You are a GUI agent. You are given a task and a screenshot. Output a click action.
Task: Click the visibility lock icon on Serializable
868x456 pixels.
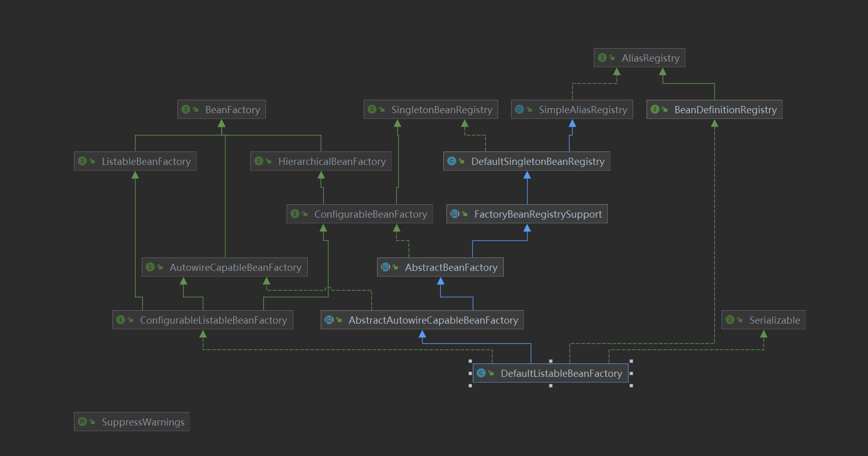pos(740,320)
